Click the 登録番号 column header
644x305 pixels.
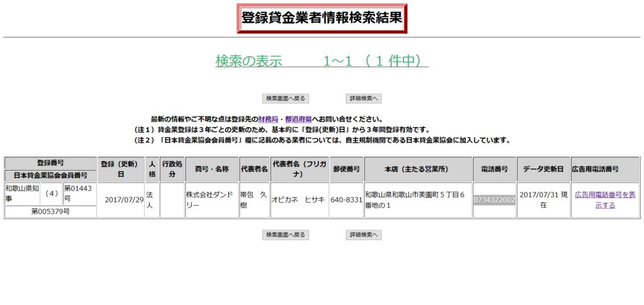[x=50, y=163]
